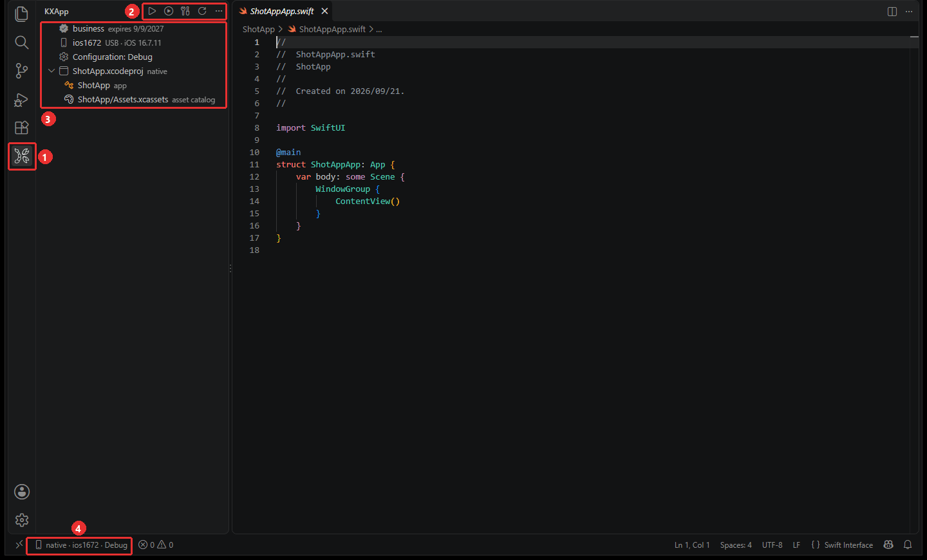The image size is (927, 560).
Task: Open the Source Control view
Action: pyautogui.click(x=21, y=71)
